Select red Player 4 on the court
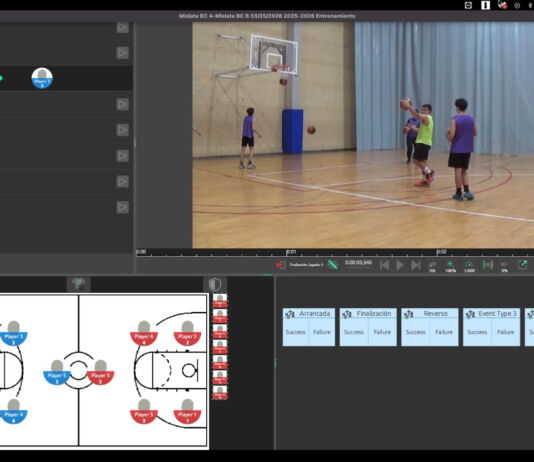Image resolution: width=534 pixels, height=462 pixels. point(144,333)
